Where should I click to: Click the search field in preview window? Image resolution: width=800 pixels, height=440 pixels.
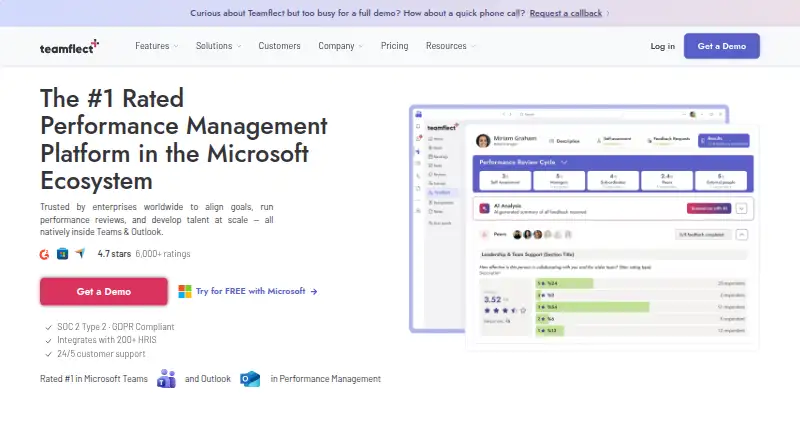570,114
